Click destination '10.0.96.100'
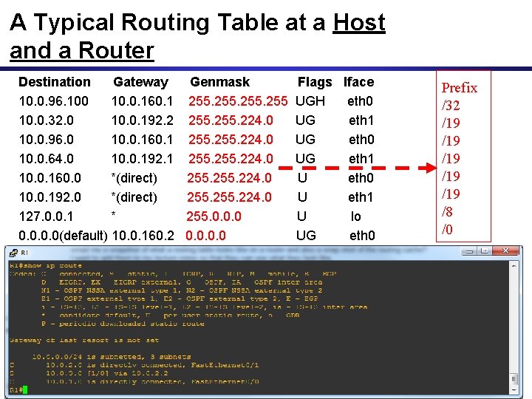Viewport: 532px width, 399px height. pyautogui.click(x=54, y=101)
